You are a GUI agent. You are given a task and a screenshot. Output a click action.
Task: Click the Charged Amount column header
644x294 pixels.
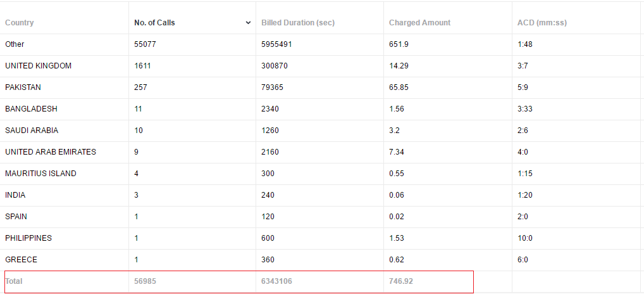pos(419,23)
